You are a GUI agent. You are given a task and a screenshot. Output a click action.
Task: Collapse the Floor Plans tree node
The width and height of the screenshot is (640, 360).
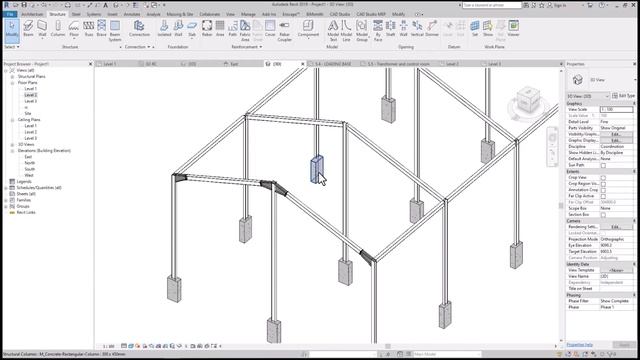click(12, 83)
